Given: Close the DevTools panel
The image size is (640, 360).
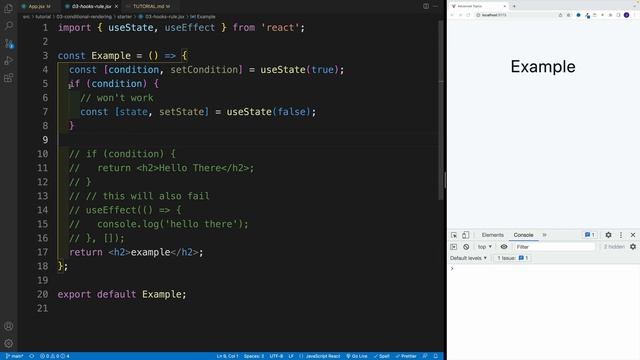Looking at the screenshot, I should (633, 235).
